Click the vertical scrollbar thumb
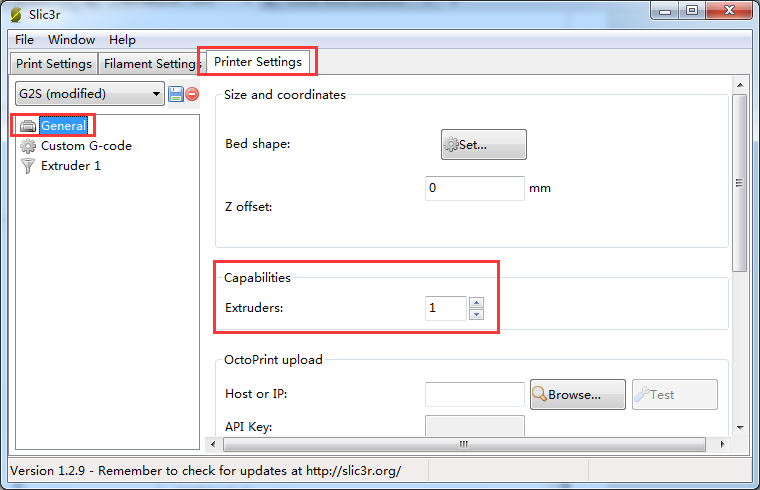The height and width of the screenshot is (490, 760). 740,183
